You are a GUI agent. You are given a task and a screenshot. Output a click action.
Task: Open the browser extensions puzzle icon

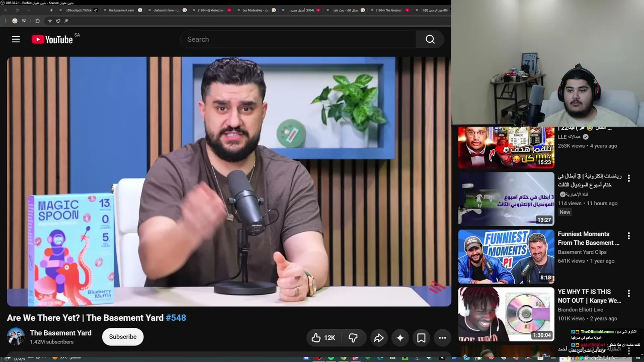point(38,21)
